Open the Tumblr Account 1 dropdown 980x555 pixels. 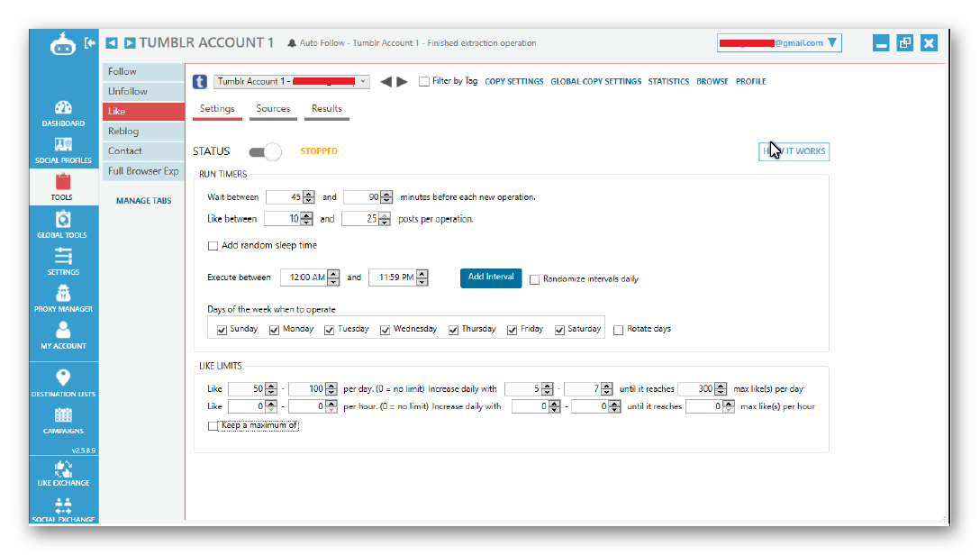click(x=292, y=81)
